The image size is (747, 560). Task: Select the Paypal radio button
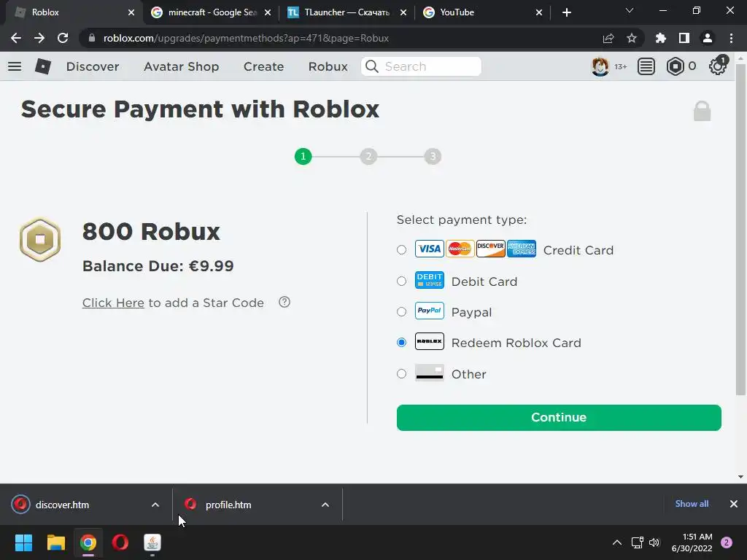[x=402, y=311]
